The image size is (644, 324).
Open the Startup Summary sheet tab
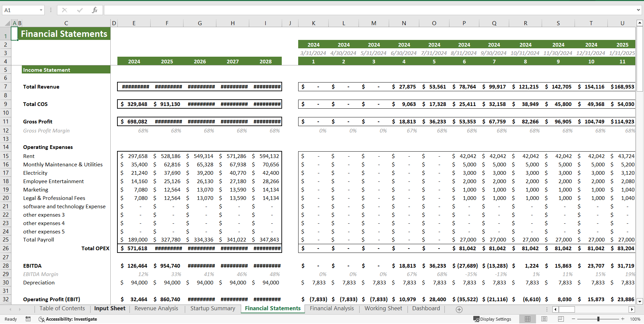click(x=213, y=309)
